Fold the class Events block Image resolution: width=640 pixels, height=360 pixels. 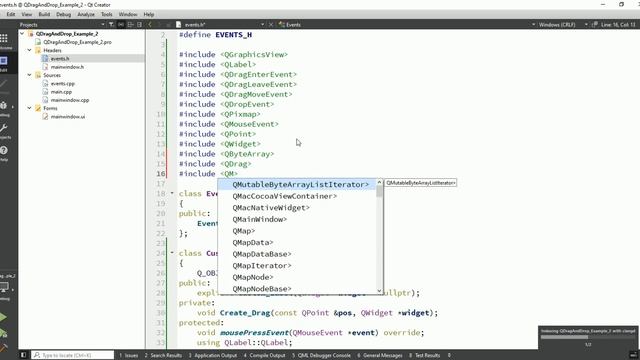pos(172,193)
